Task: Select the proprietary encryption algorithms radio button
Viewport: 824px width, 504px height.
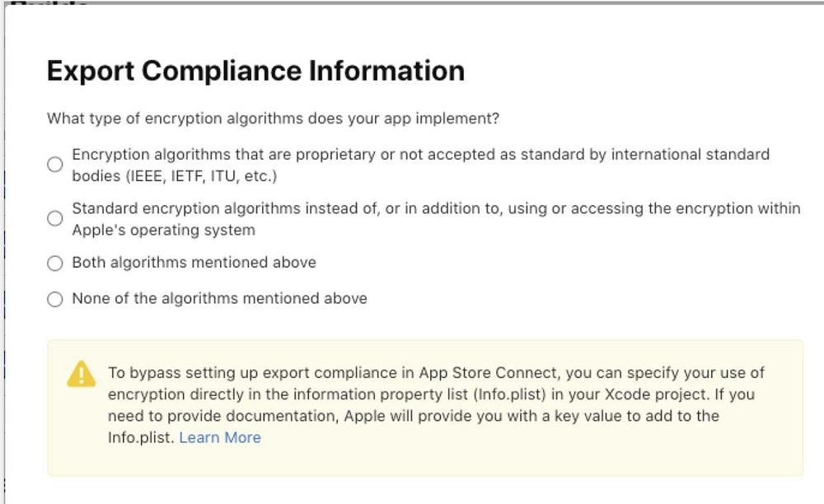Action: click(55, 165)
